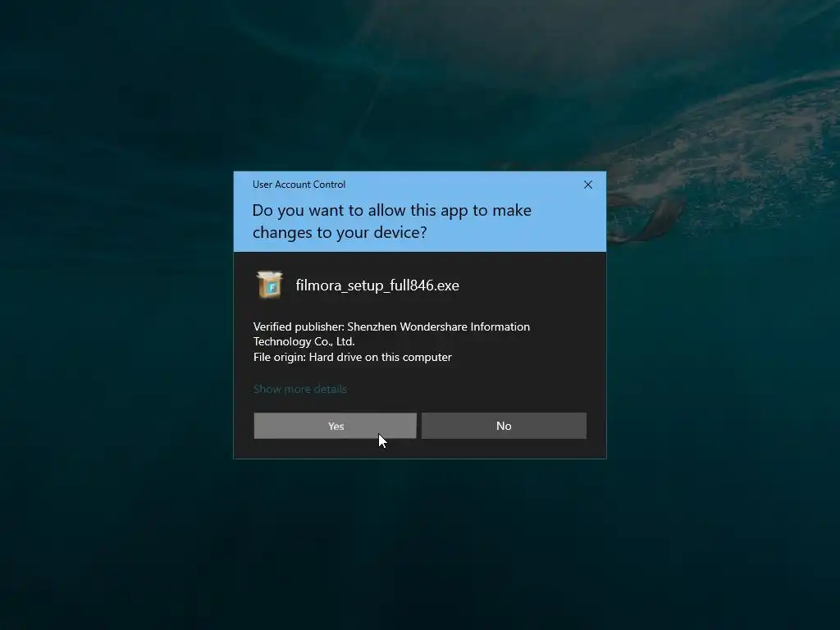Click No to deny changes
Image resolution: width=840 pixels, height=630 pixels.
point(504,426)
